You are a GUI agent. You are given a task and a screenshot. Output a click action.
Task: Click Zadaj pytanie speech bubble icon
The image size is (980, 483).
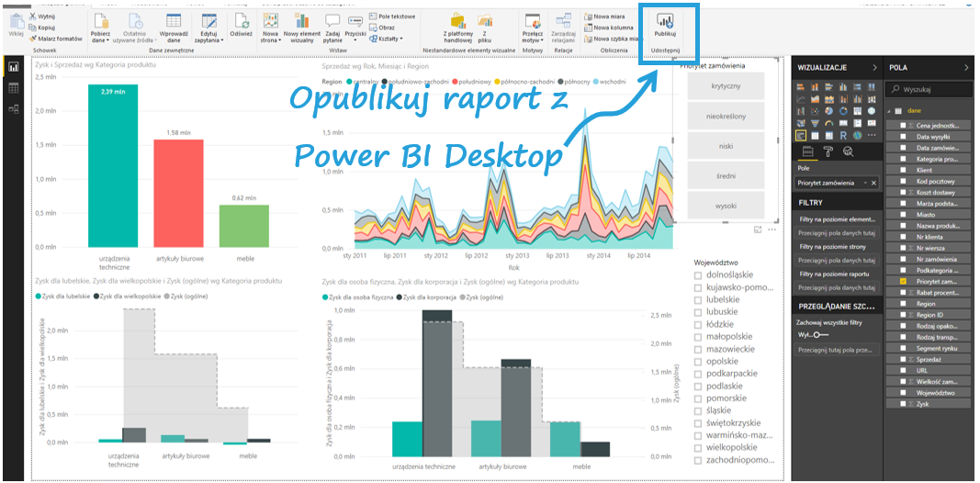pos(332,22)
